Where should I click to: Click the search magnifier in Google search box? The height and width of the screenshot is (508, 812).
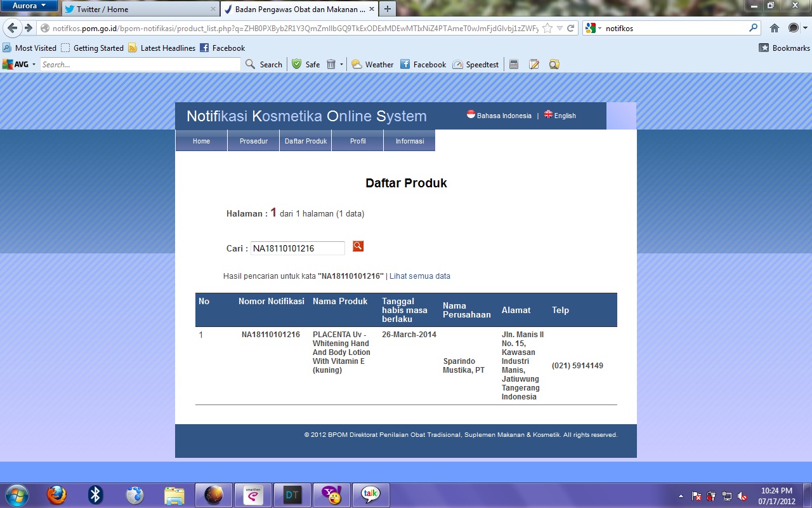point(753,28)
